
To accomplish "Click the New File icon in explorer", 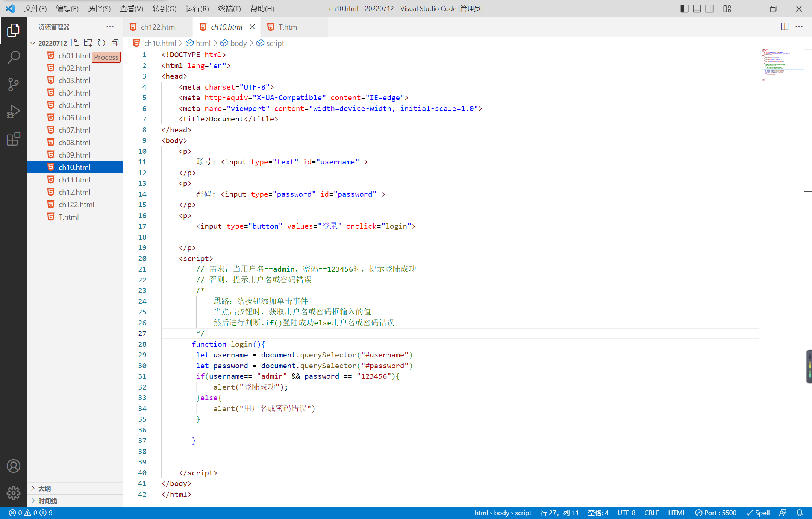I will (74, 43).
